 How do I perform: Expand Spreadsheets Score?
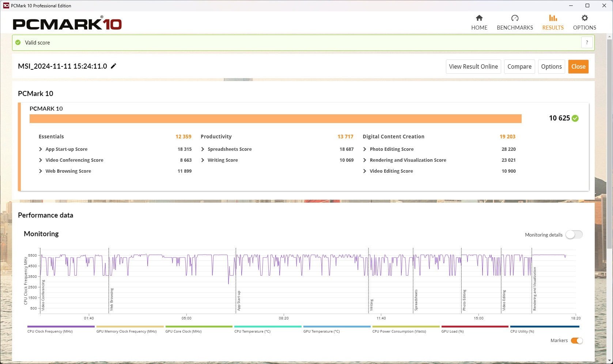[x=203, y=149]
